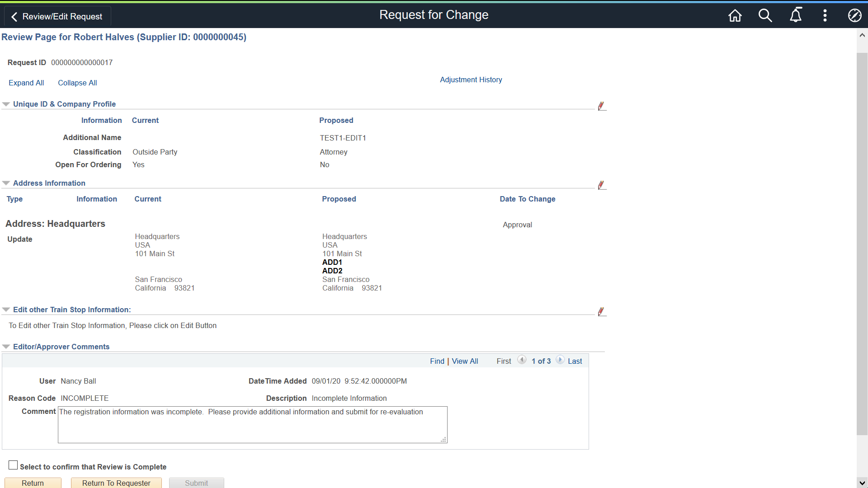Collapse the Unique ID & Company Profile section
The height and width of the screenshot is (488, 868).
6,103
